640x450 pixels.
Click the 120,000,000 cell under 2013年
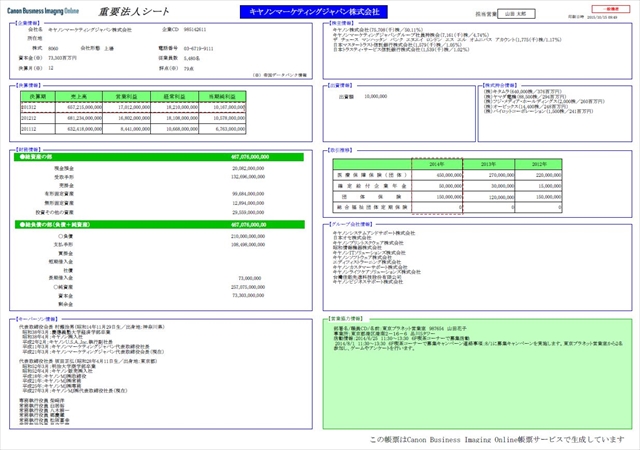[x=489, y=197]
